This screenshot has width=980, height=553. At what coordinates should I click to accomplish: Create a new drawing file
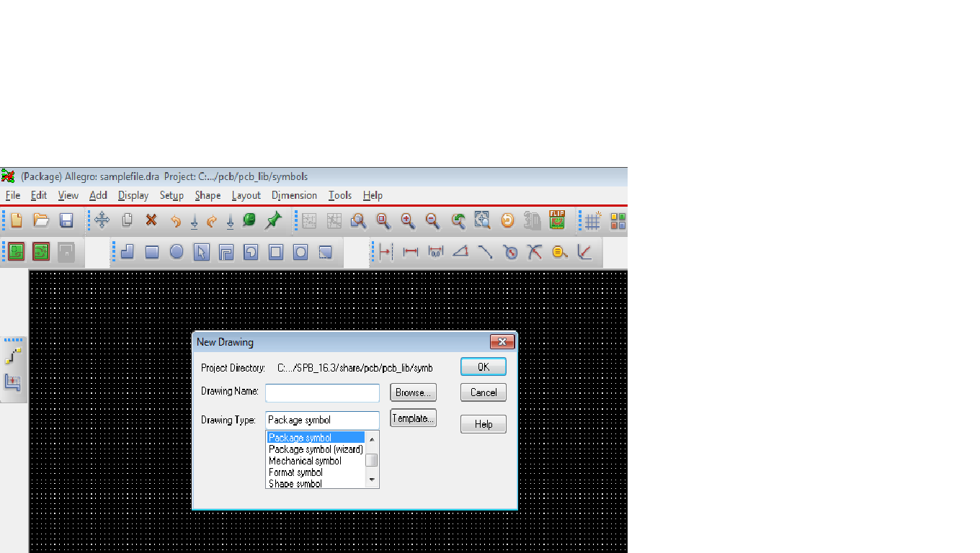[x=15, y=220]
